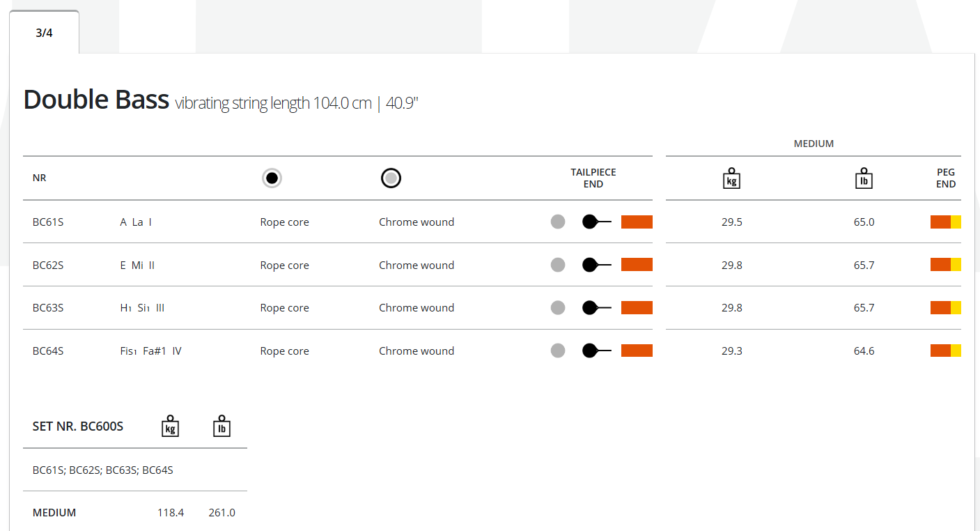
Task: Click the BC64S string number
Action: 48,351
